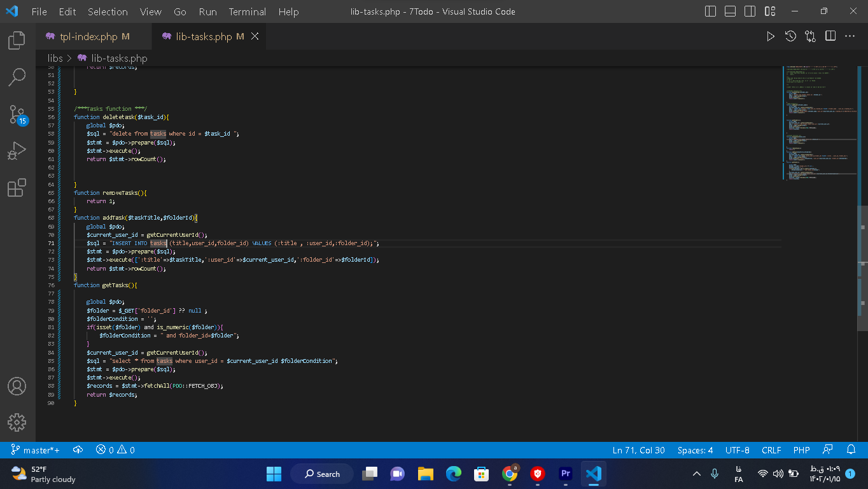
Task: Open the Accounts menu icon
Action: tap(17, 386)
